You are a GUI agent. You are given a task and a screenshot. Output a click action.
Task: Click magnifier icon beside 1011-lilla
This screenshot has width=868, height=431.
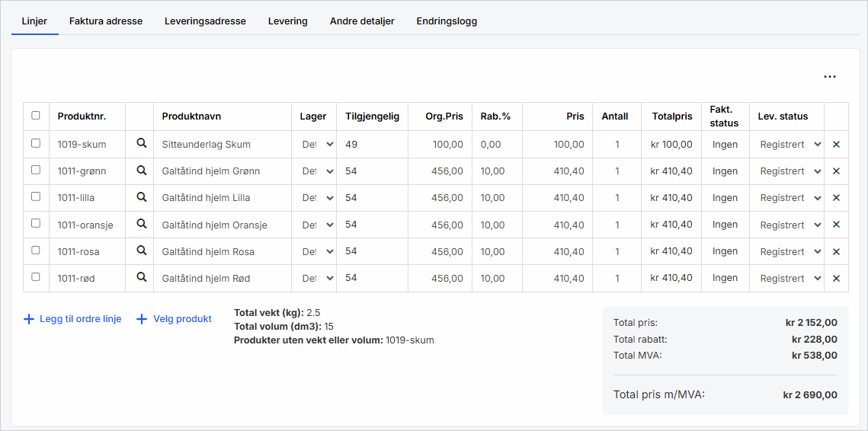tap(141, 197)
